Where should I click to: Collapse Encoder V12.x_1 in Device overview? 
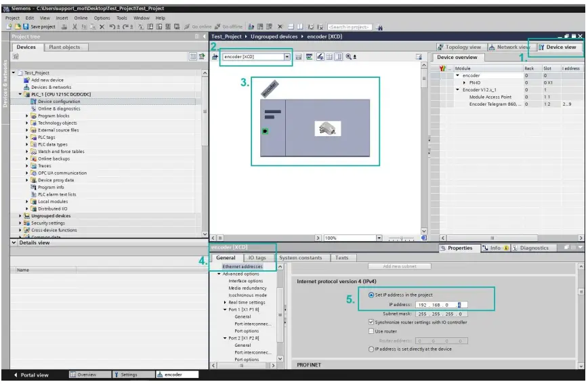point(457,89)
